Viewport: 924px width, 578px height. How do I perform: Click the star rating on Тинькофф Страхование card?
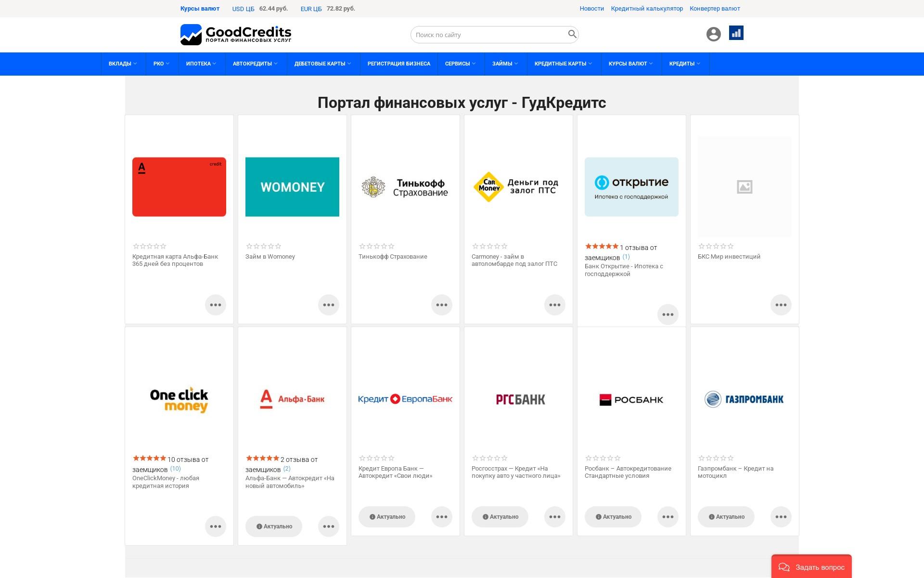[376, 246]
